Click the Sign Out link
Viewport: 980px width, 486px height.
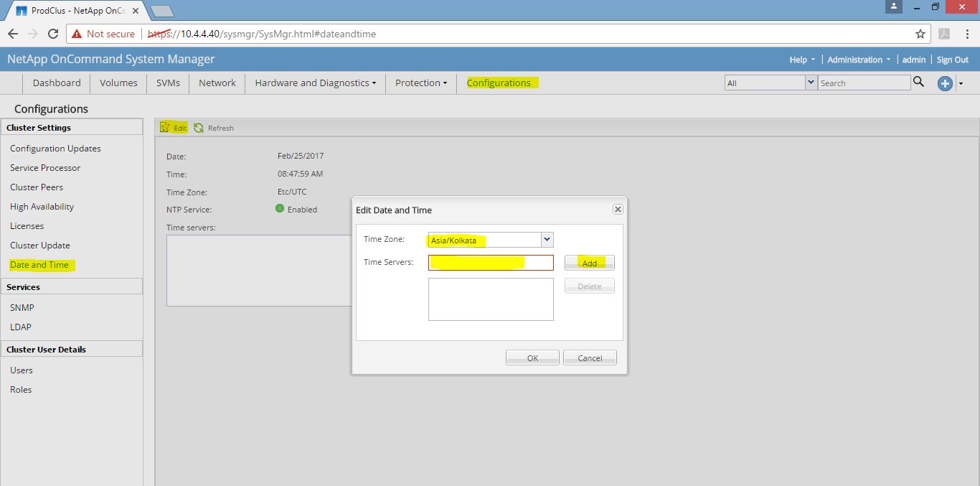tap(952, 60)
